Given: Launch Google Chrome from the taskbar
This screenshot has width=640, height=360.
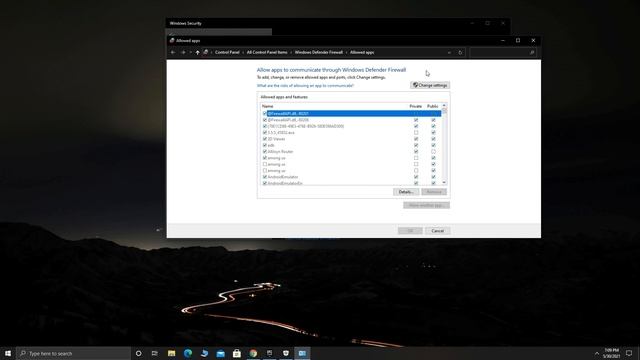Looking at the screenshot, I should click(253, 353).
